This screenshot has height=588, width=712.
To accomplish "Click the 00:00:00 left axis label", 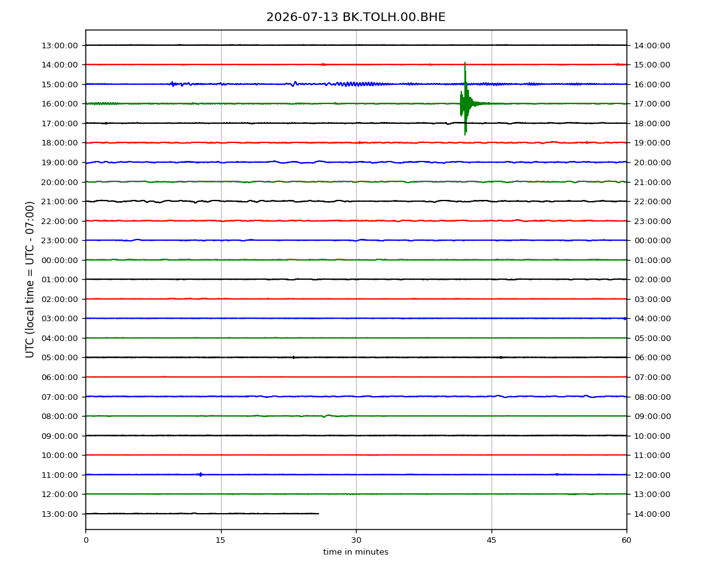I will [x=59, y=260].
